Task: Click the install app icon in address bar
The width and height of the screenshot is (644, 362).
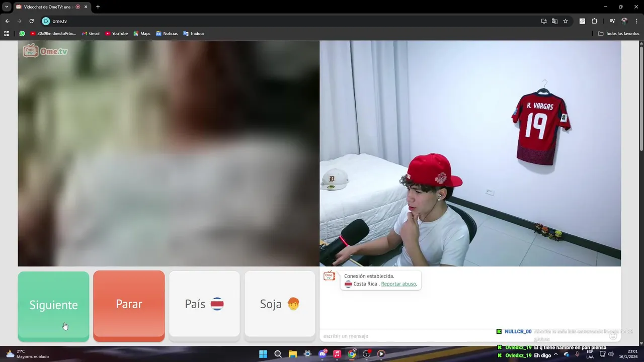Action: (x=544, y=21)
